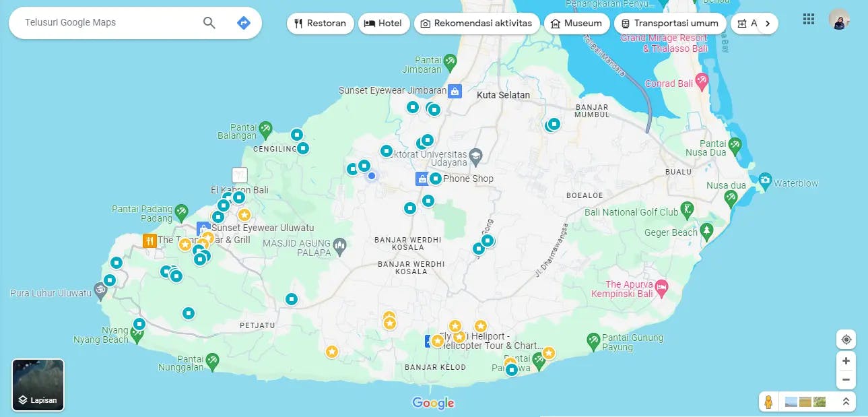Screen dimensions: 868x417
Task: Open the Apurva Kempinski Bali hotel marker
Action: (x=662, y=288)
